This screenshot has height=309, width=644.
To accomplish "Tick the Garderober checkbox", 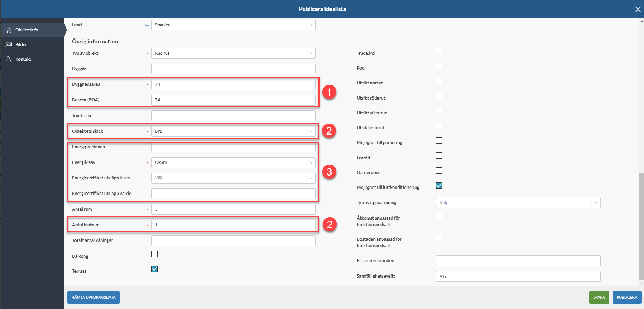I will coord(439,171).
